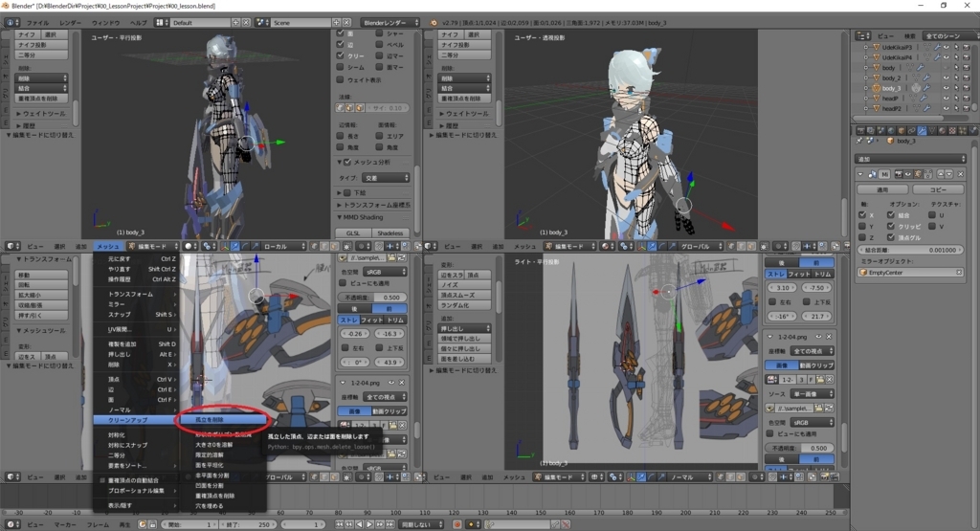Viewport: 980px width, 531px height.
Task: Collapse the Mirror modifier panel triangle
Action: (860, 174)
